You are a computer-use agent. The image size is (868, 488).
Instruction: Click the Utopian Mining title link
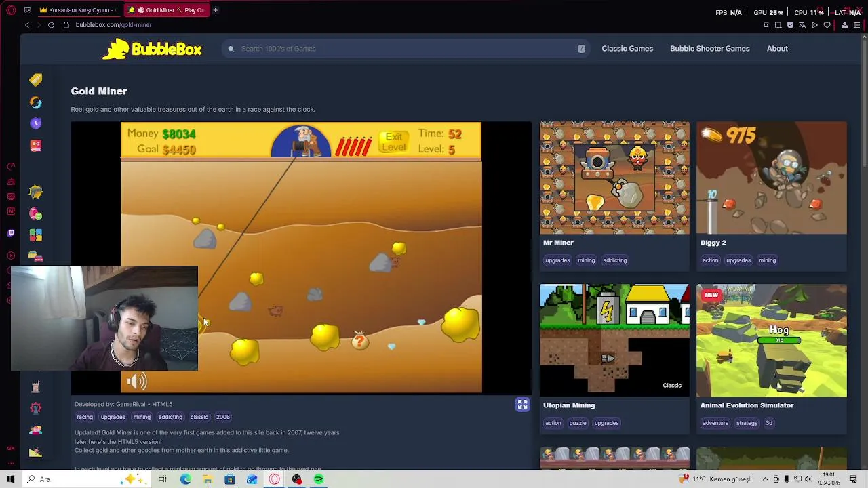pyautogui.click(x=569, y=405)
